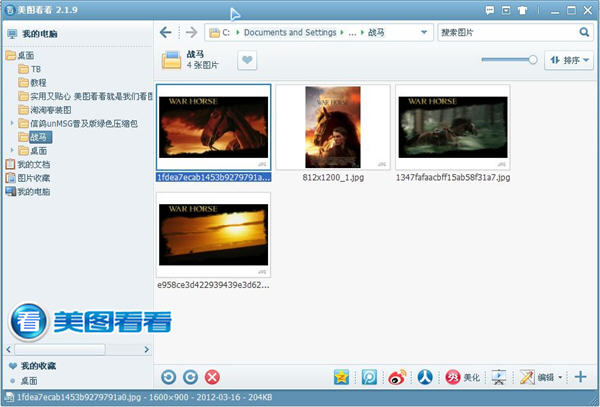The image size is (600, 407).
Task: Open 编辑 dropdown arrow
Action: (560, 377)
